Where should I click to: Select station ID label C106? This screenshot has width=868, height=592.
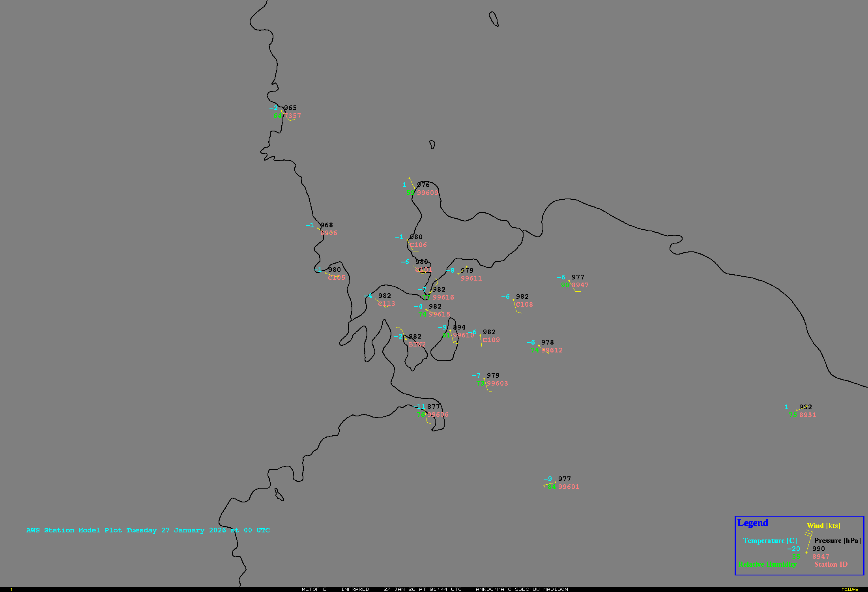(x=418, y=245)
